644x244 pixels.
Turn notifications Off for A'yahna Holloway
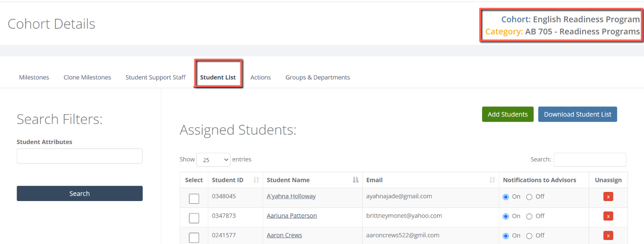pyautogui.click(x=529, y=197)
